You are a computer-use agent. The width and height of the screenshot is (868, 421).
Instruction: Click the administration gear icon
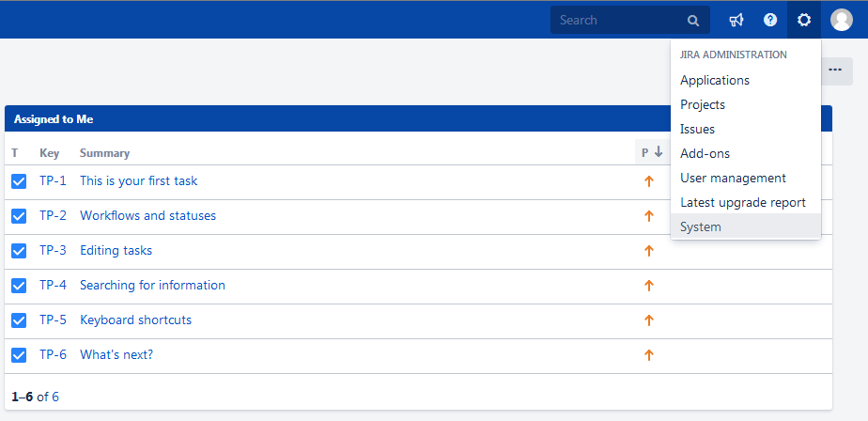[804, 20]
